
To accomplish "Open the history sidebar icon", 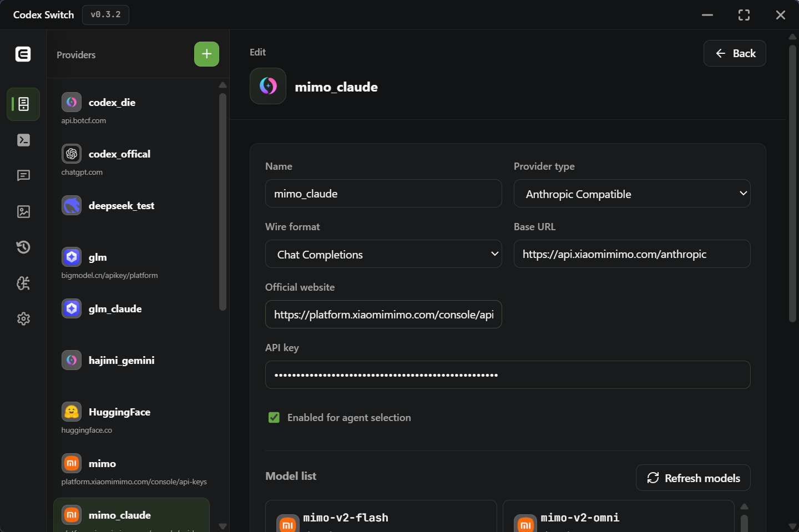I will coord(23,247).
